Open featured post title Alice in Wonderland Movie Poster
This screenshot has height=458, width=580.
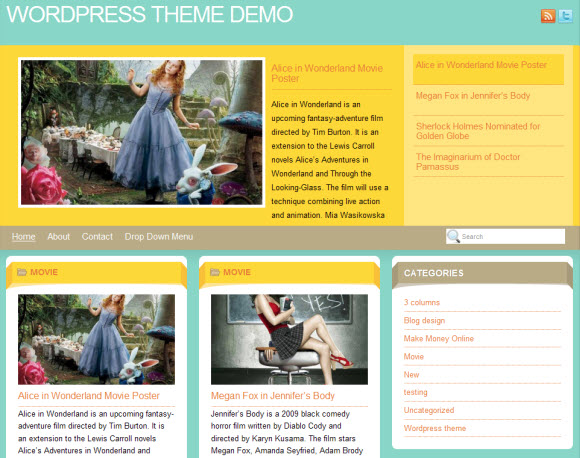327,73
